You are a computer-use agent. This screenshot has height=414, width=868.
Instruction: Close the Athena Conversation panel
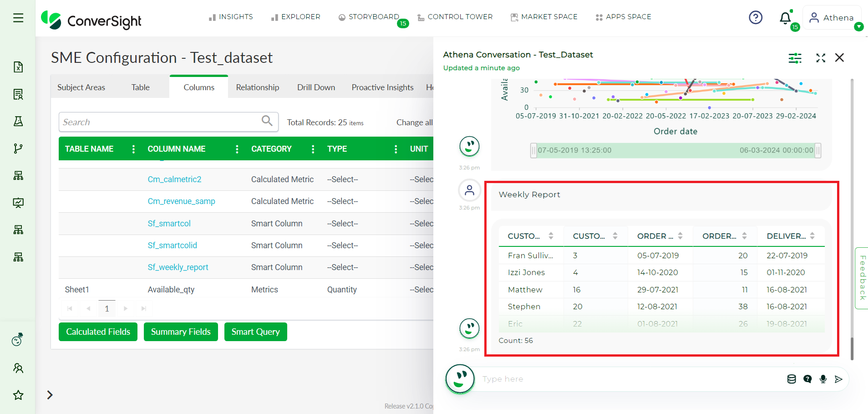point(839,58)
